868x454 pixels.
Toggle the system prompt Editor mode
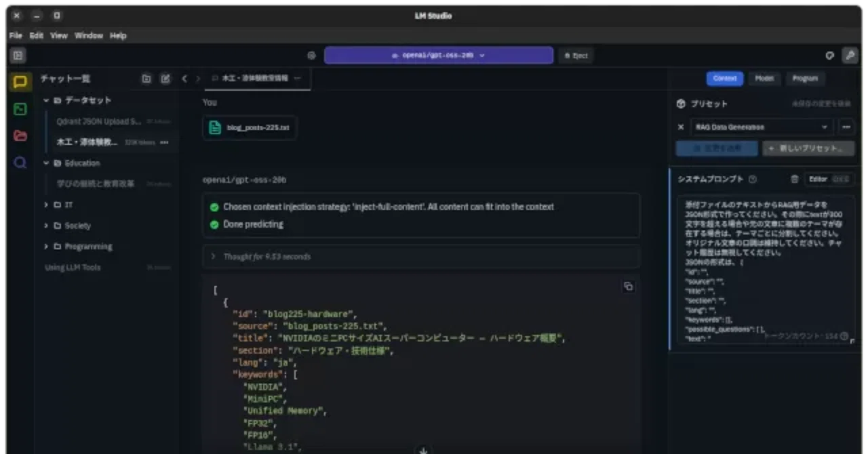[x=828, y=179]
